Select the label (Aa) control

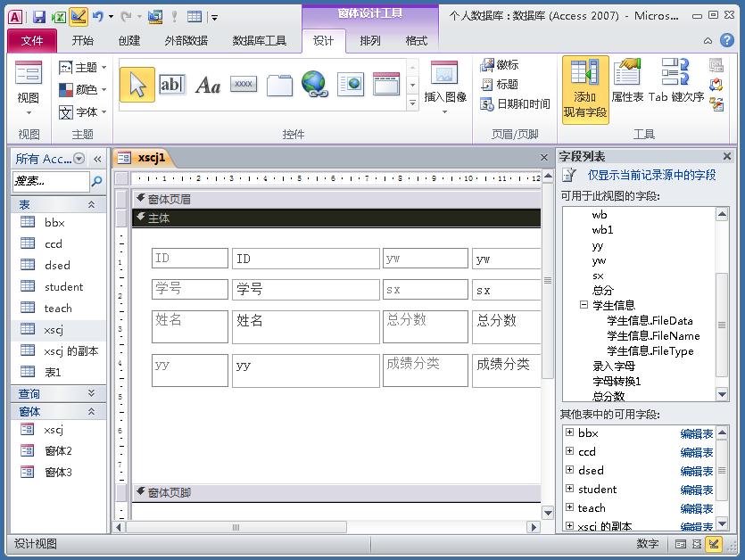(x=209, y=83)
